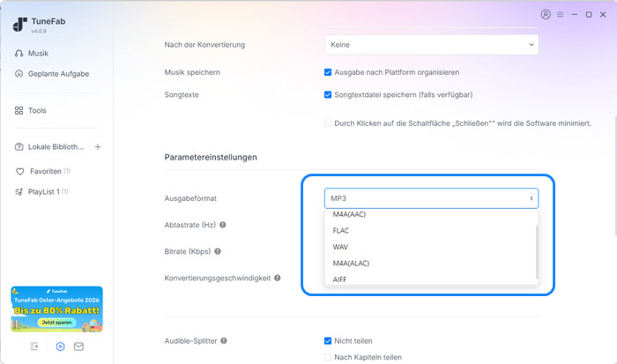The height and width of the screenshot is (364, 617).
Task: Toggle the Nicht teilen checkbox
Action: [328, 341]
